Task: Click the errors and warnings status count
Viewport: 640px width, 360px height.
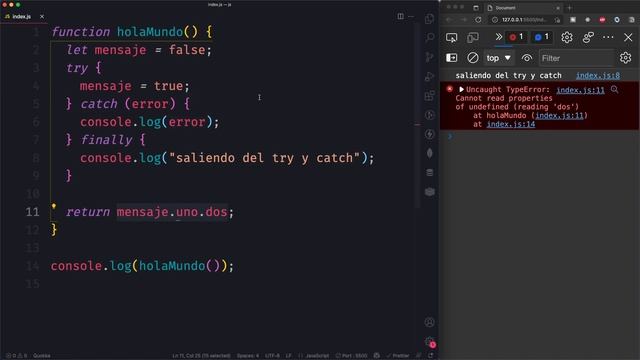Action: (x=16, y=356)
